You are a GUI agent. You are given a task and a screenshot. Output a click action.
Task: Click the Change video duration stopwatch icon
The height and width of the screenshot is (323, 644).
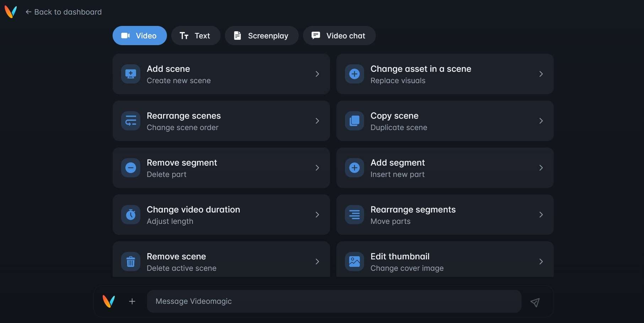point(131,215)
